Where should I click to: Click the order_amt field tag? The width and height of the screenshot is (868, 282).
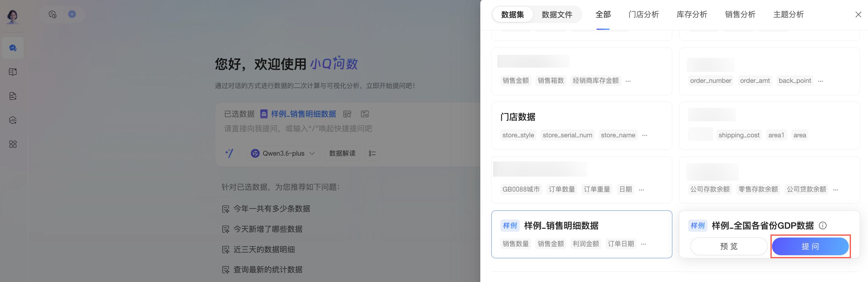point(755,81)
